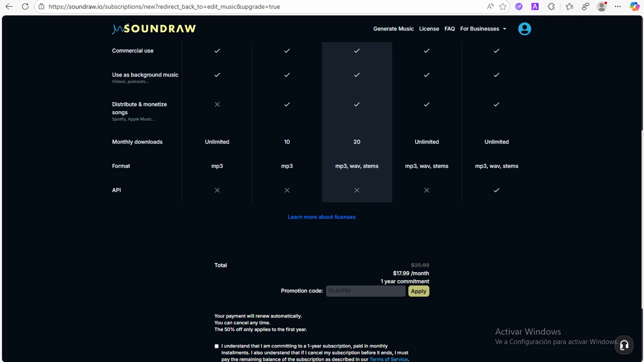Open browser Settings and more menu
This screenshot has width=644, height=362.
click(618, 6)
